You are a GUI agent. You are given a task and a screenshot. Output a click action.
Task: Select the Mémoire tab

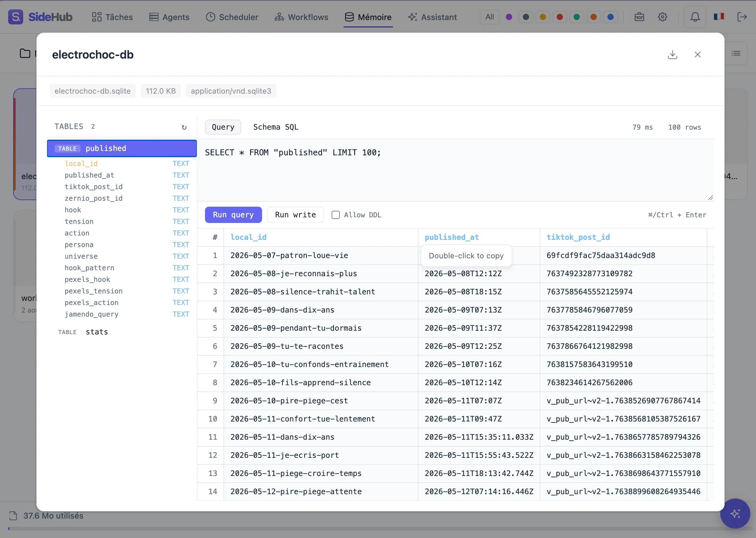click(x=368, y=17)
